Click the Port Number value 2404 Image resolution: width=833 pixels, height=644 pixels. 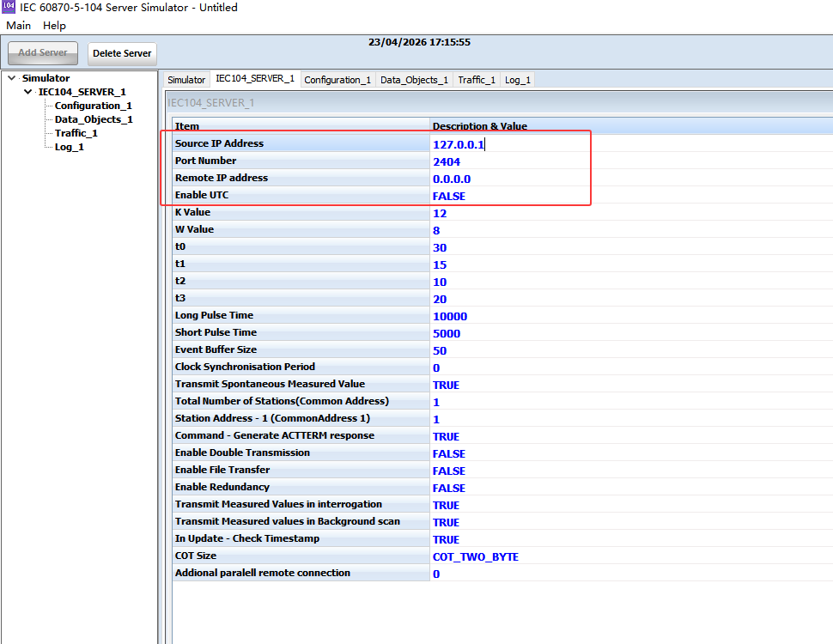point(447,161)
